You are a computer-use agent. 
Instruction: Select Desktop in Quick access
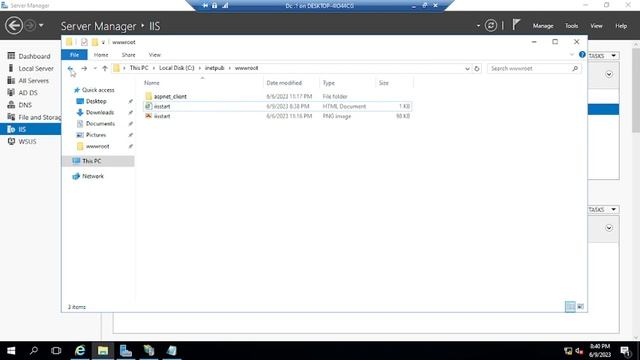(96, 101)
